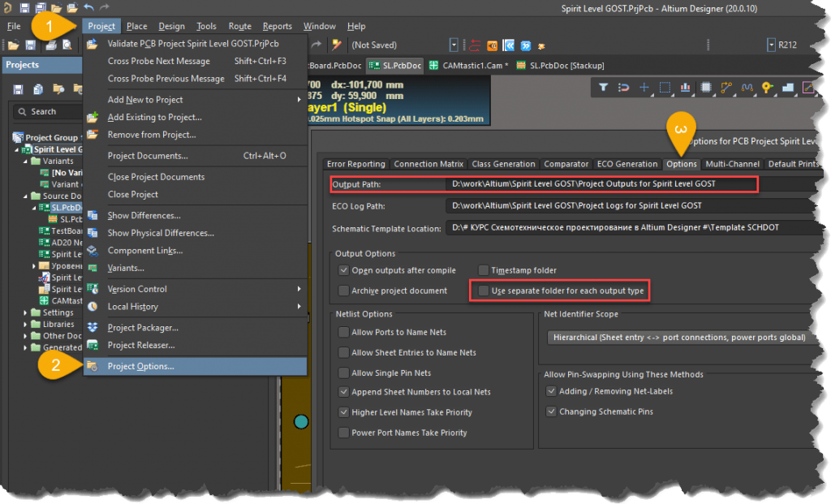
Task: Click the Save icon in the title bar
Action: point(24,7)
